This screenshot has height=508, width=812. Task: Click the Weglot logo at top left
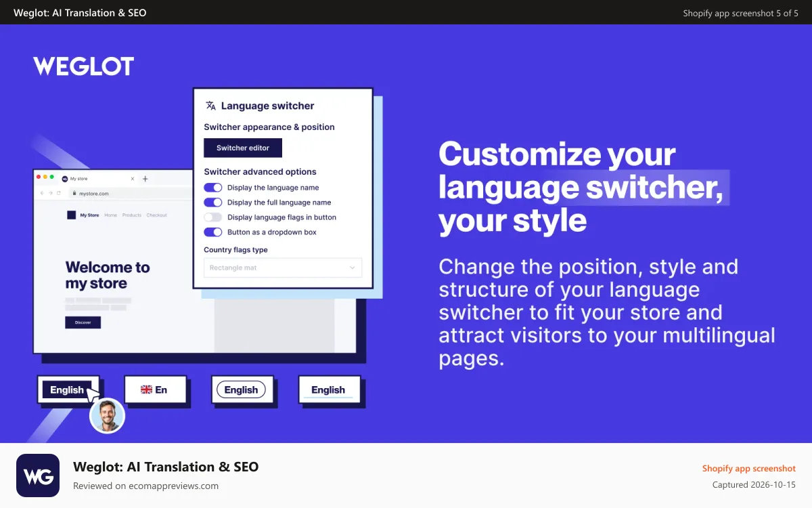pyautogui.click(x=84, y=66)
